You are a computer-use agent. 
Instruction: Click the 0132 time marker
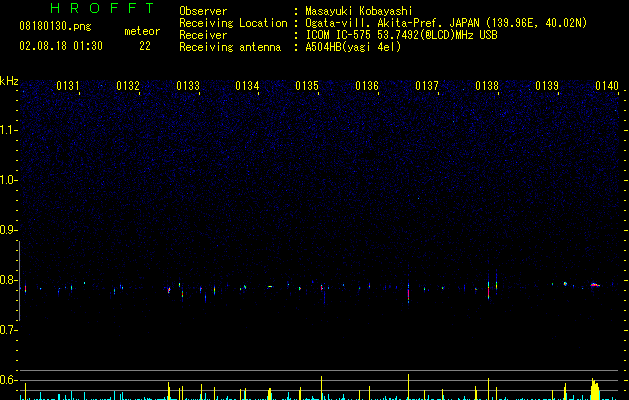click(128, 86)
